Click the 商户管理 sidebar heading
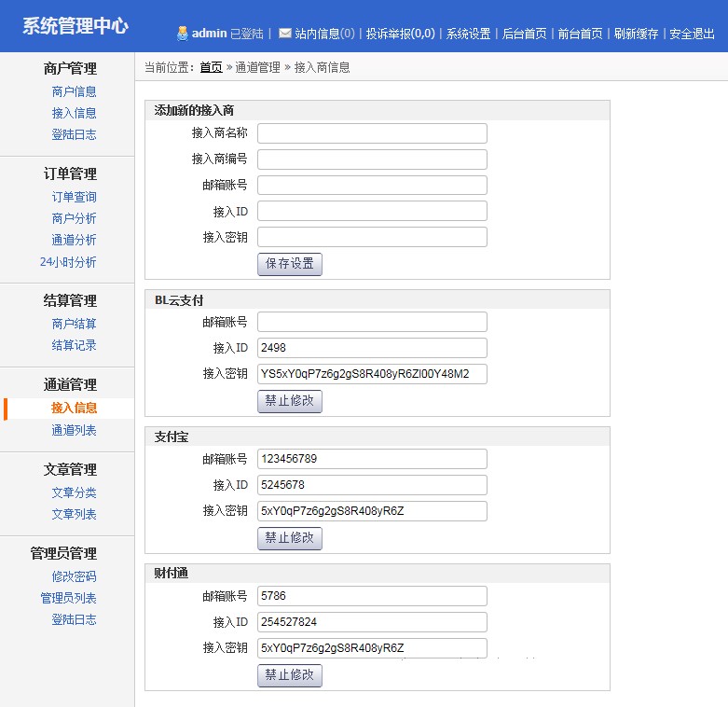The width and height of the screenshot is (728, 707). coord(70,68)
